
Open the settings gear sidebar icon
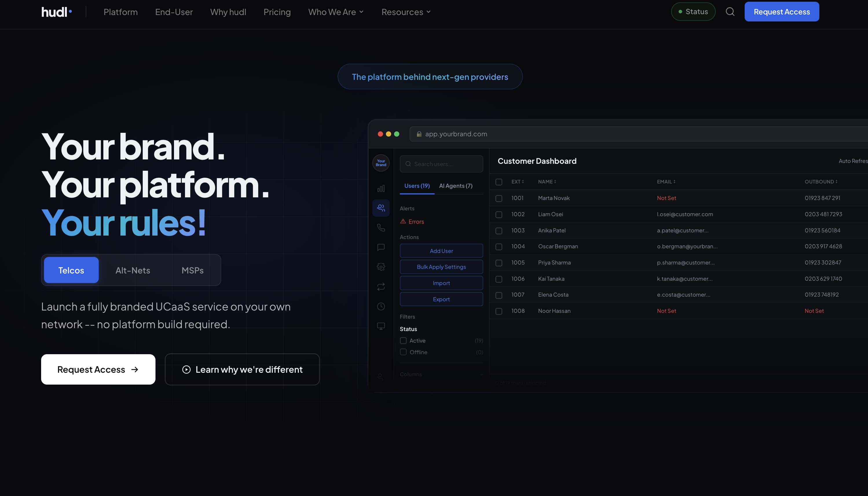(x=381, y=267)
